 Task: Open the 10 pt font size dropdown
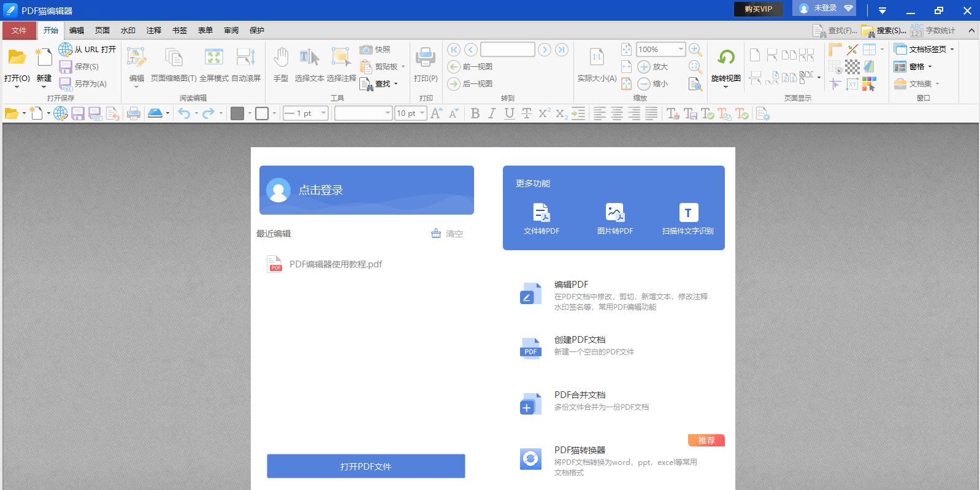[422, 113]
